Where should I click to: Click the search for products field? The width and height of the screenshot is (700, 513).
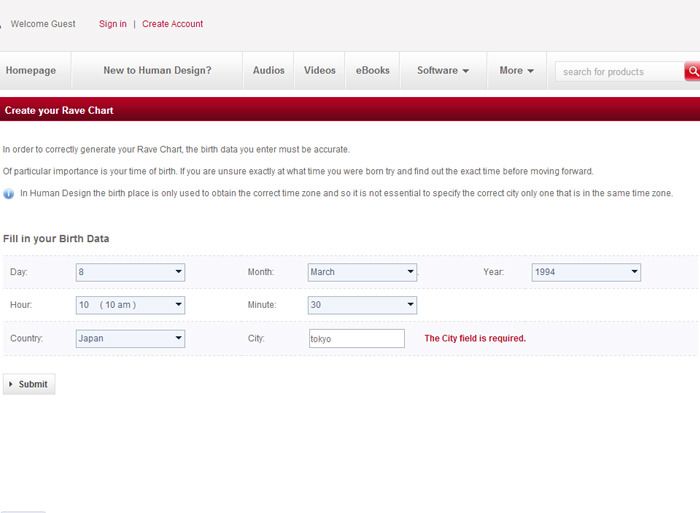620,72
